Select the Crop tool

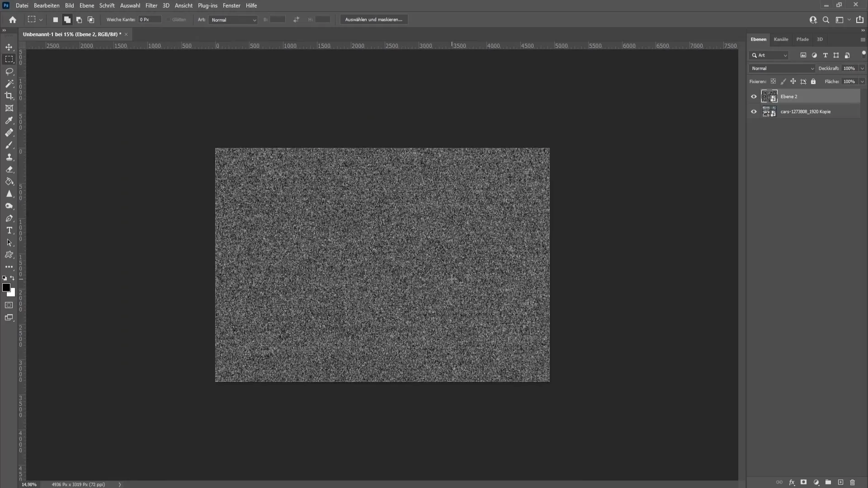point(9,96)
